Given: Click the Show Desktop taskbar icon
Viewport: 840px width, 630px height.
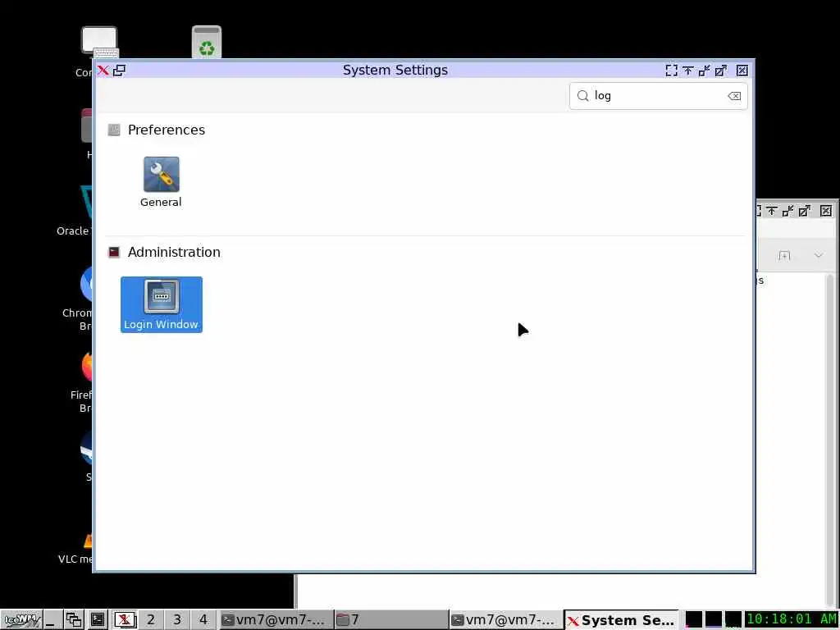Looking at the screenshot, I should 52,620.
